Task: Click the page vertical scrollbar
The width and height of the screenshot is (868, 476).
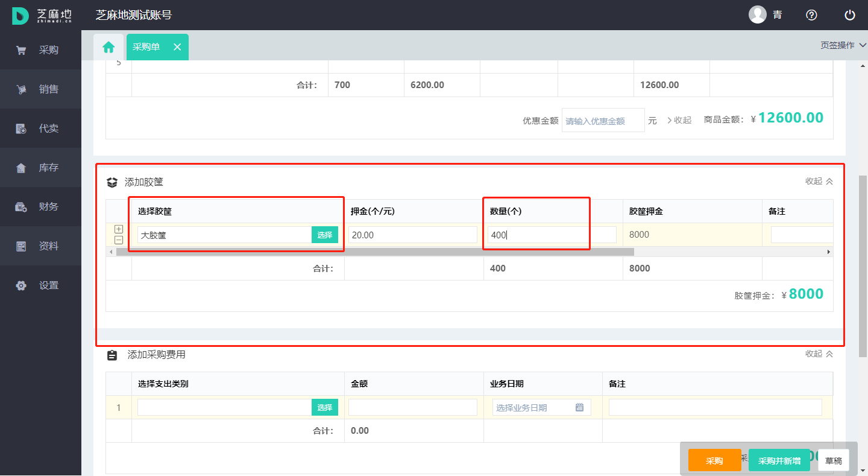Action: click(x=863, y=265)
